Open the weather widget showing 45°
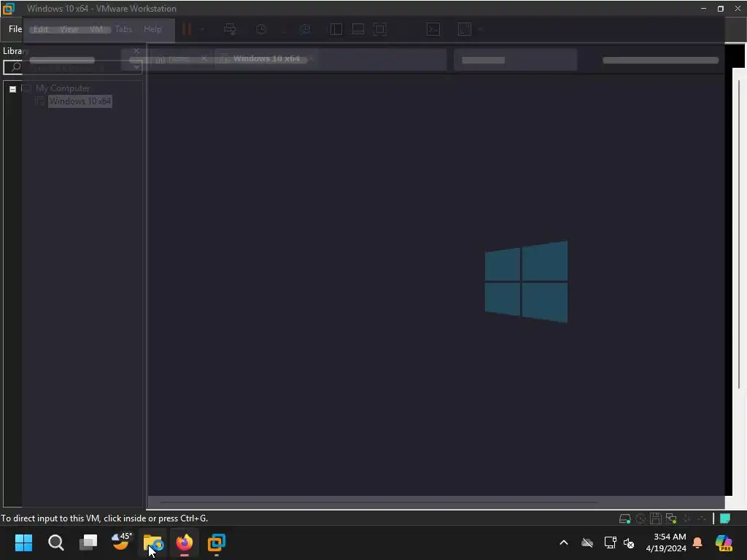 pos(121,542)
